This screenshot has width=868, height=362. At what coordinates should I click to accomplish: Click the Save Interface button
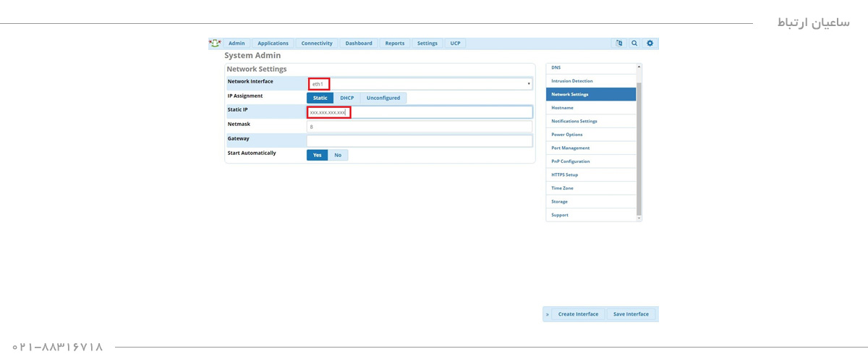point(631,314)
